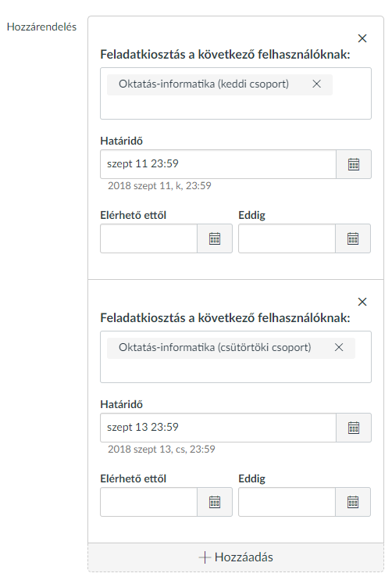Click the plus icon beside Hozzáadás

click(x=205, y=557)
